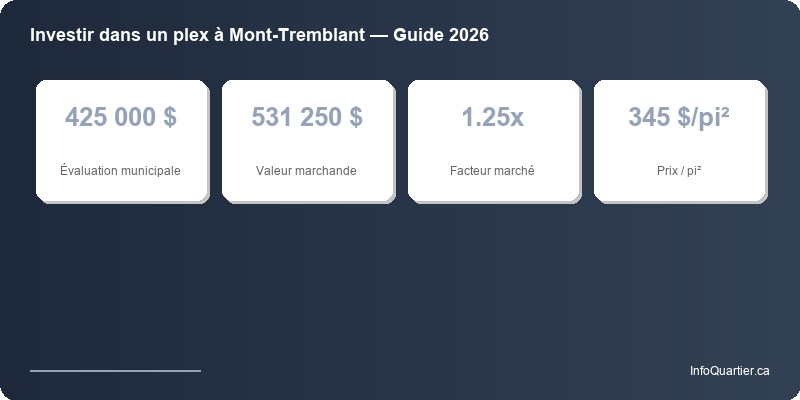
Task: Click the horizontal divider line at bottom left
Action: [x=115, y=371]
